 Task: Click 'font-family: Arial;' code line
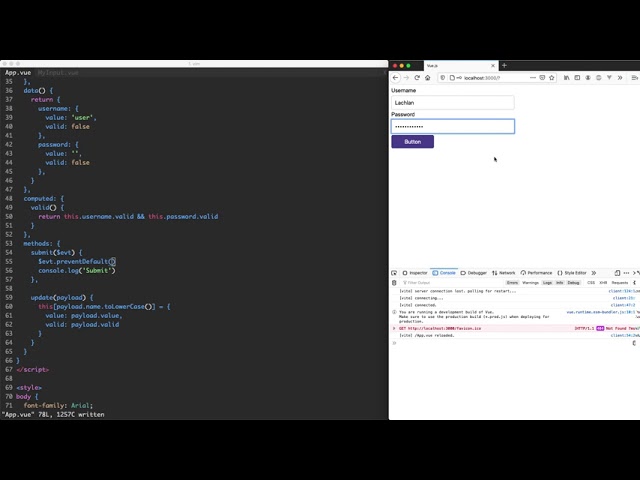tap(58, 405)
